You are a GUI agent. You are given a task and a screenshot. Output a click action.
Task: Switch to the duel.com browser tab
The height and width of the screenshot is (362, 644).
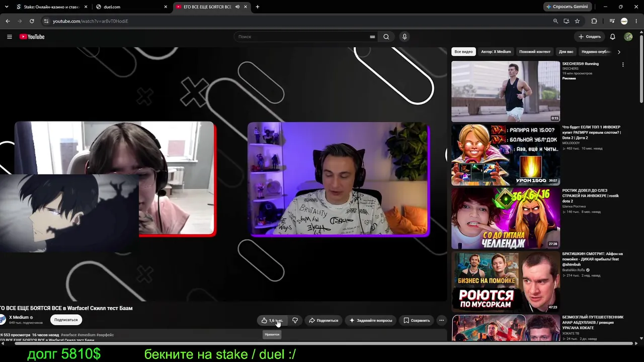[132, 7]
